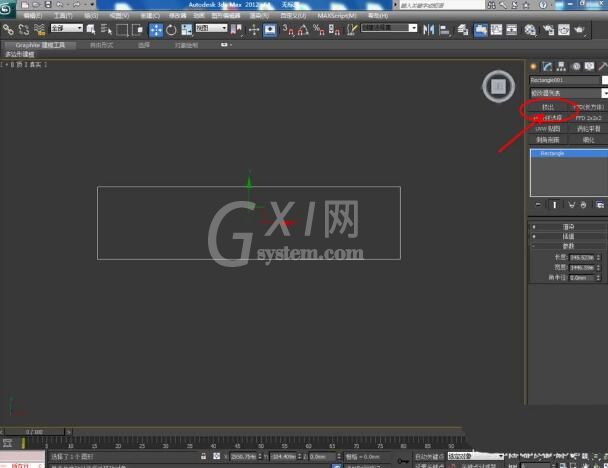Click the Mirror tool in the toolbar
Screen dimensions: 608x468
428,29
